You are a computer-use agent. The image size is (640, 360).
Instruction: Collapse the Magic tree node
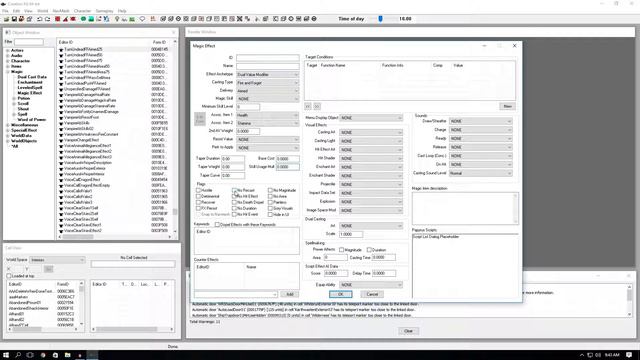click(x=7, y=72)
